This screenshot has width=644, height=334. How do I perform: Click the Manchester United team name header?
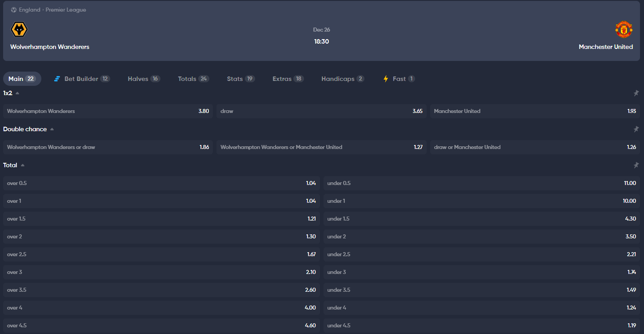coord(606,47)
